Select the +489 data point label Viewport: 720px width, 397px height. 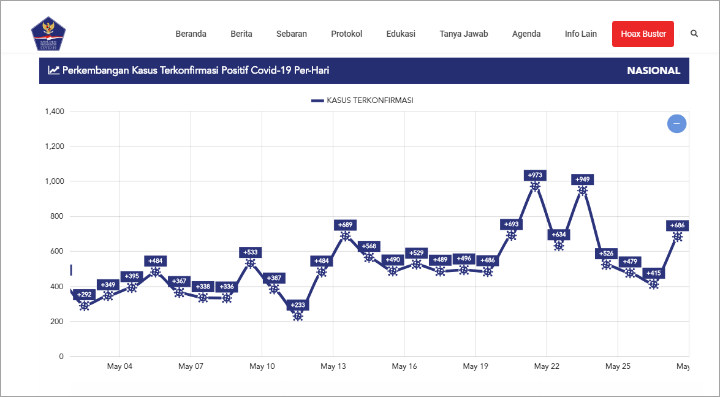point(440,260)
